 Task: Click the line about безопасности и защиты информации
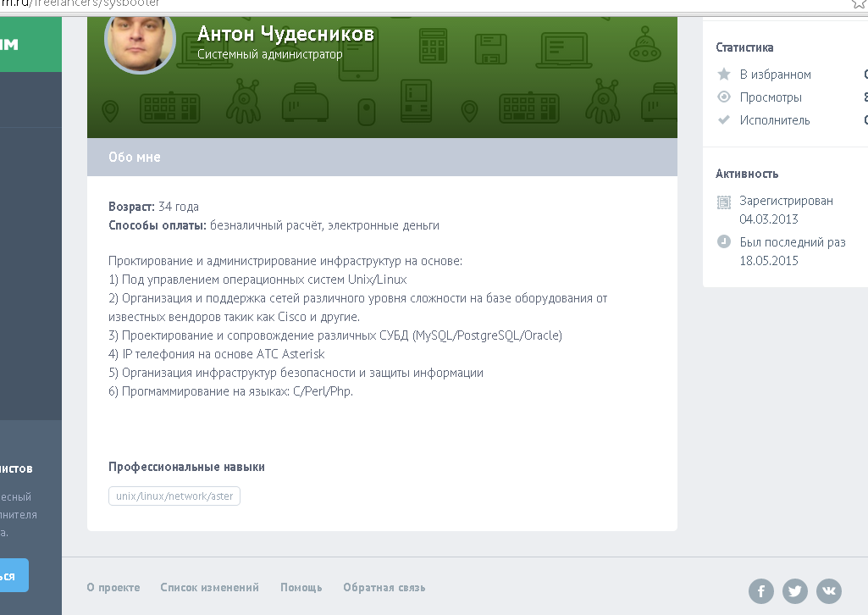296,373
